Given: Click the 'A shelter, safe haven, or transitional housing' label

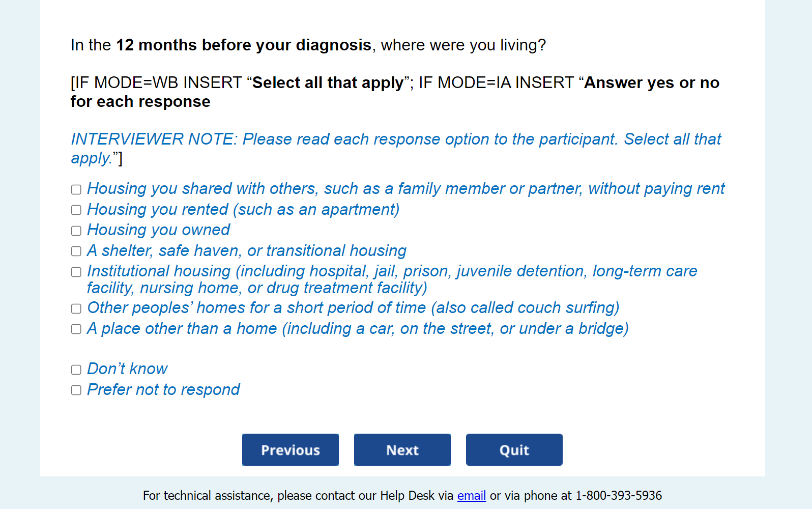Looking at the screenshot, I should pos(247,251).
